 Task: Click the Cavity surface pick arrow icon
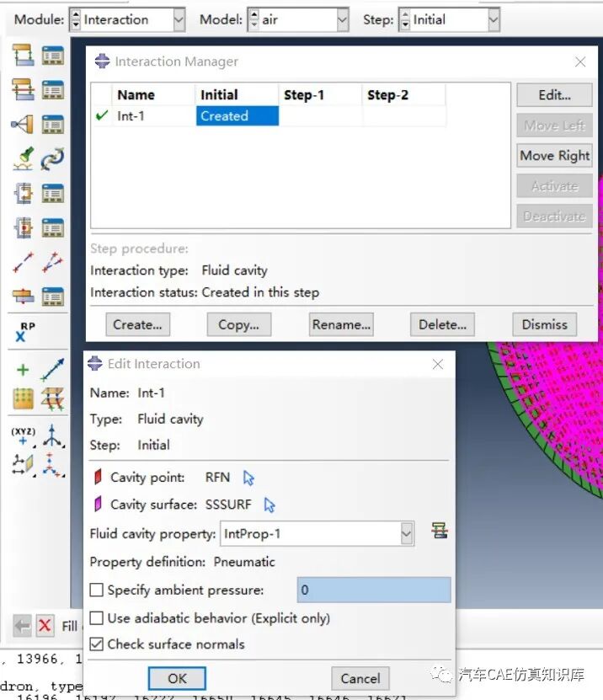(269, 505)
